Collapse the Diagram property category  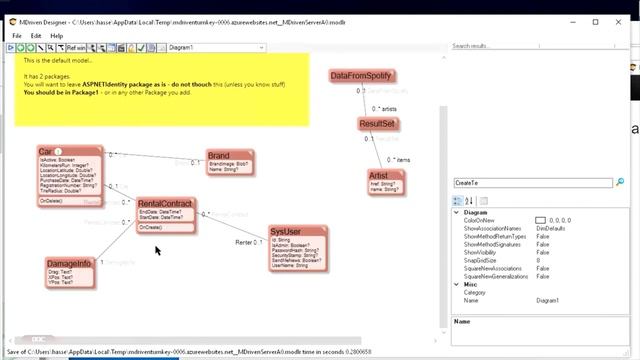click(456, 212)
